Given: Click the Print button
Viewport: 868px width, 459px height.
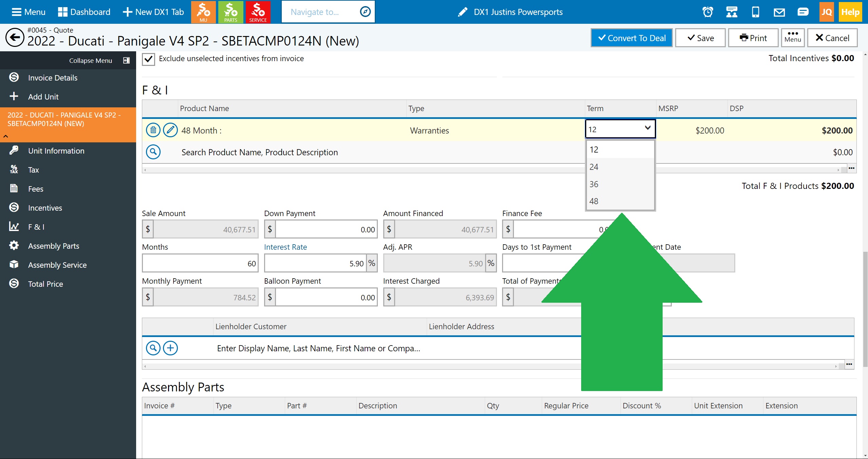Looking at the screenshot, I should [753, 38].
